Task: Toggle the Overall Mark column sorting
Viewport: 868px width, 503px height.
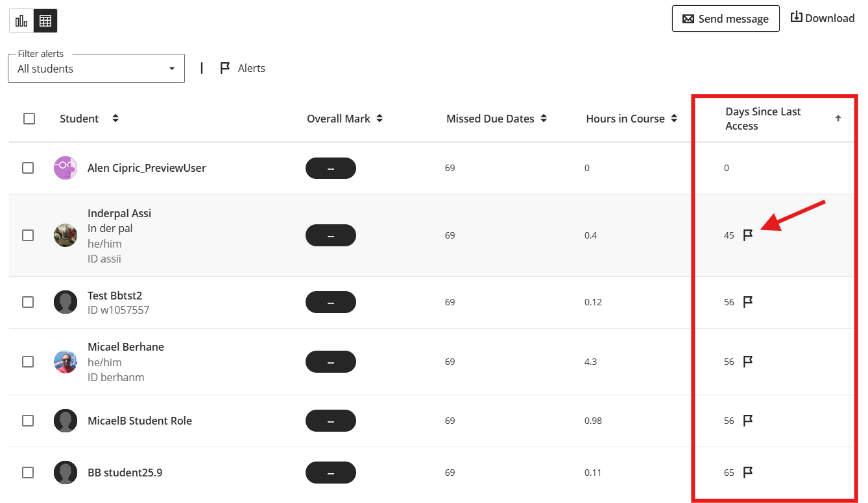Action: (381, 118)
